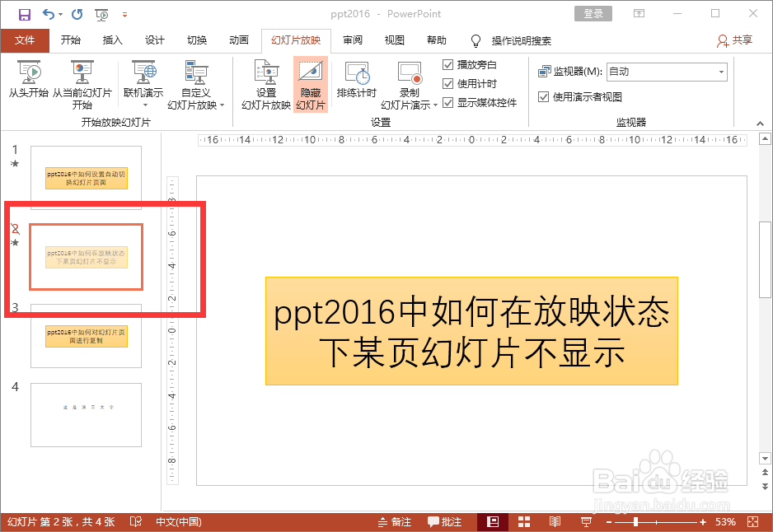Click the vertical scrollbar up arrow
This screenshot has width=773, height=532.
[765, 139]
